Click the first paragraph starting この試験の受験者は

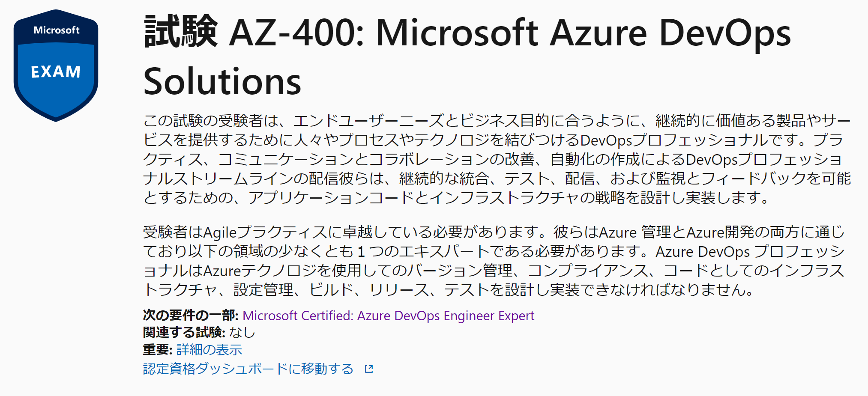pos(496,159)
